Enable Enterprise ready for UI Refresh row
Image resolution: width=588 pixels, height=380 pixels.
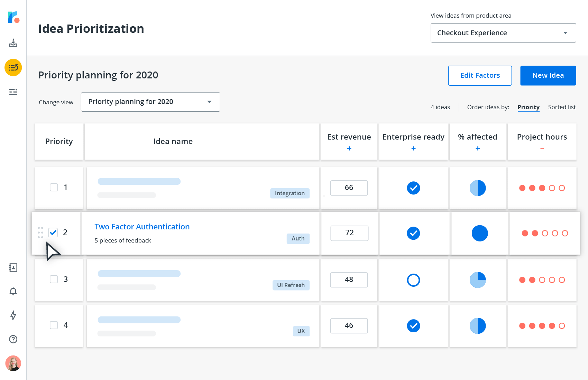(x=413, y=280)
